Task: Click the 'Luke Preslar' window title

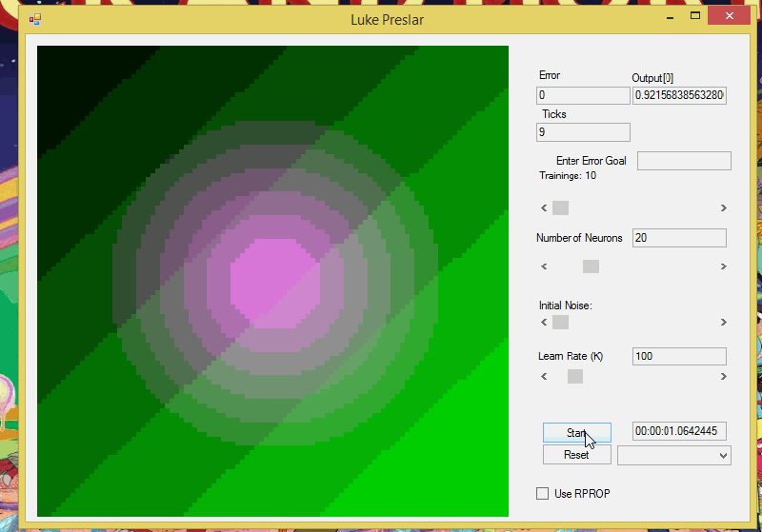Action: click(388, 20)
